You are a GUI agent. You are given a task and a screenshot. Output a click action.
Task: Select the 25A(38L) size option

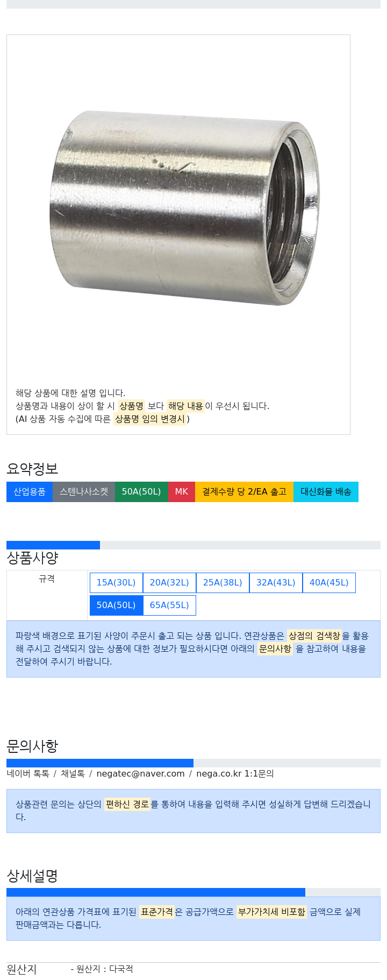click(x=223, y=583)
